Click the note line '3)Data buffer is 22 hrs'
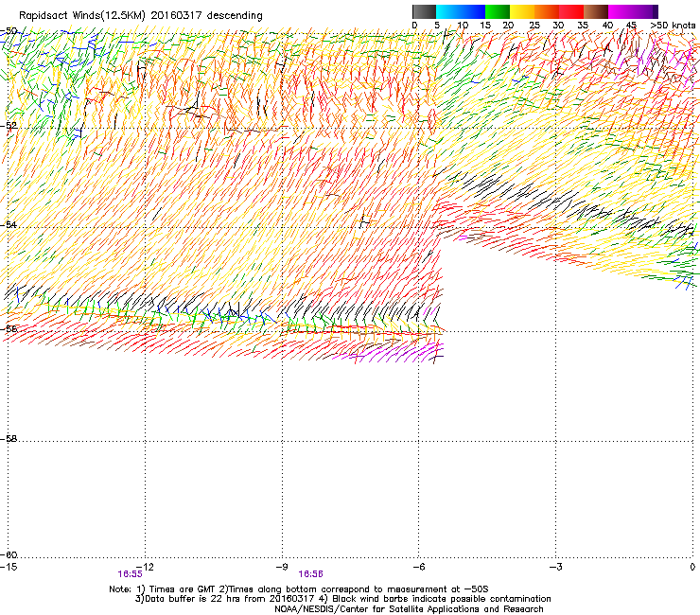The image size is (700, 615). [342, 599]
